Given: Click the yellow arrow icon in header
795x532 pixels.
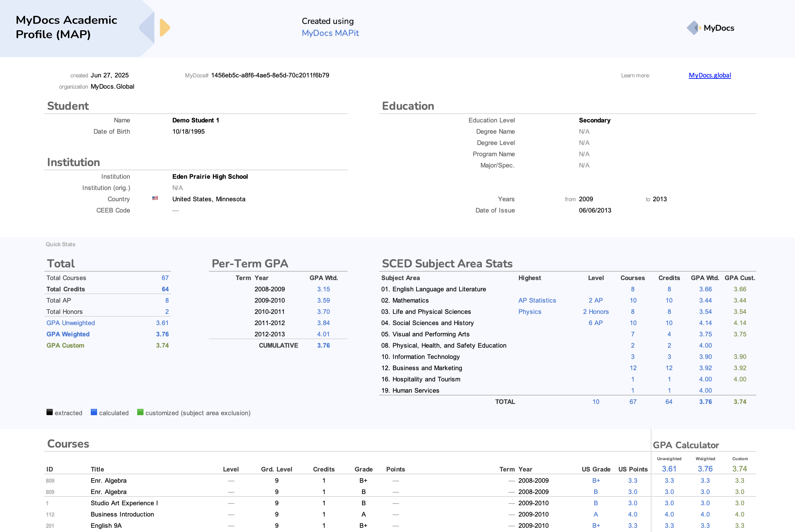Looking at the screenshot, I should click(164, 28).
